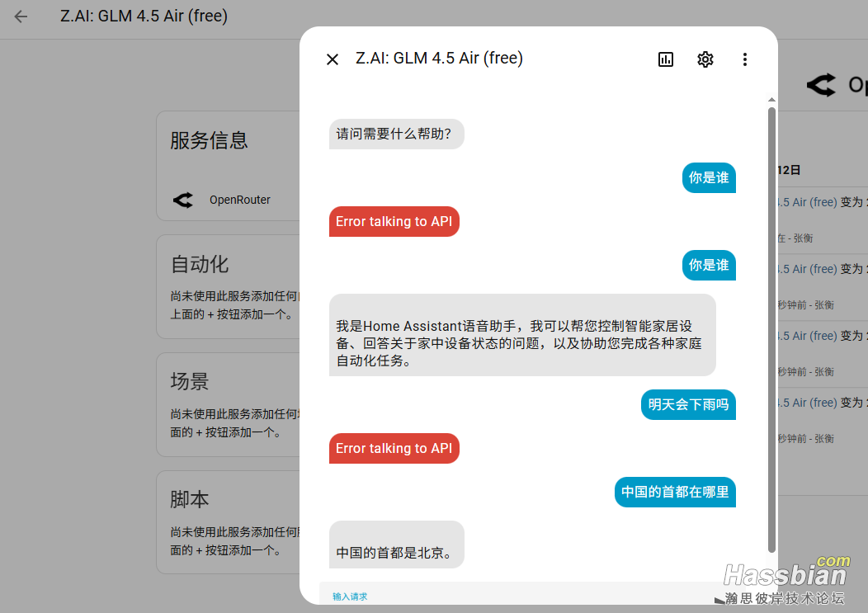Click the large OpenRouter logo behind the dialog
The height and width of the screenshot is (613, 868).
tap(821, 85)
